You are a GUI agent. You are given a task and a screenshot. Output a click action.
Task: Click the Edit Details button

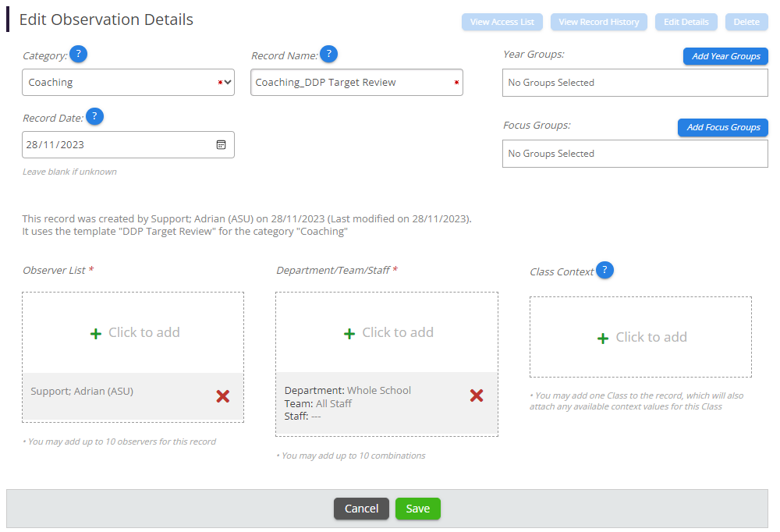click(x=686, y=22)
